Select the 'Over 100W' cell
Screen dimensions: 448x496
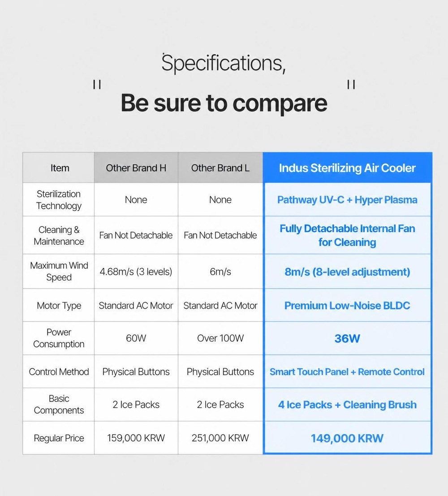220,338
